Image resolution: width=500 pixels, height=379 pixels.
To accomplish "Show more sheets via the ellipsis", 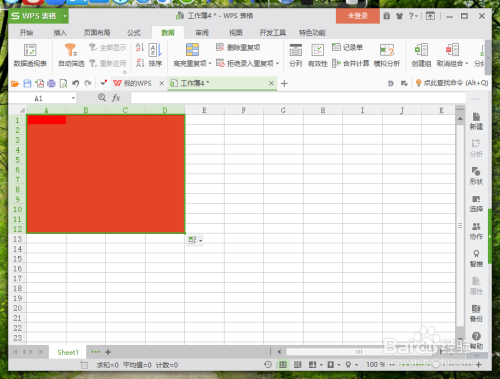I will (95, 352).
